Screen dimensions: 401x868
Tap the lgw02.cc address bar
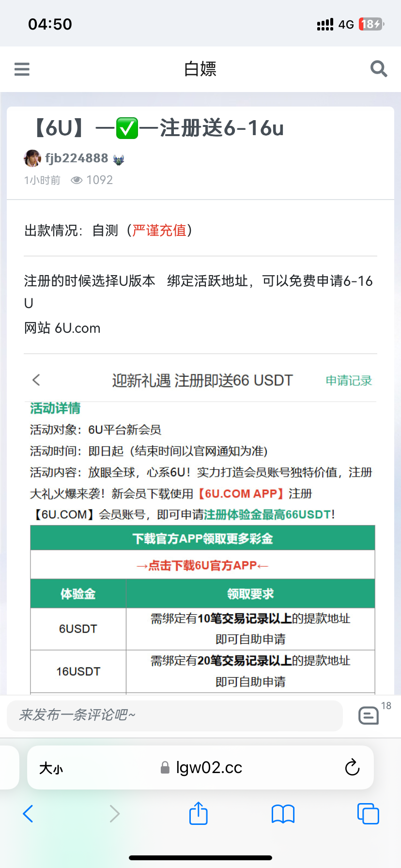click(200, 768)
